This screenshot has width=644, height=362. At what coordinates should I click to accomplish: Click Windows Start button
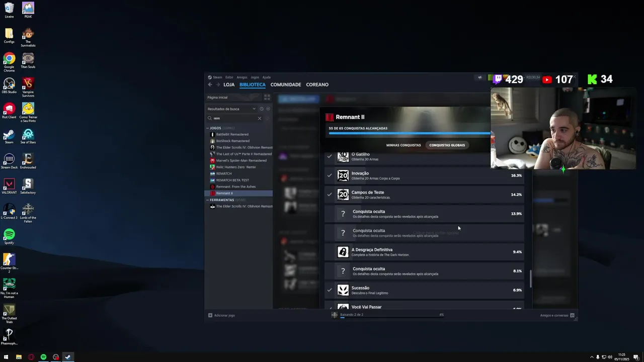[6, 357]
